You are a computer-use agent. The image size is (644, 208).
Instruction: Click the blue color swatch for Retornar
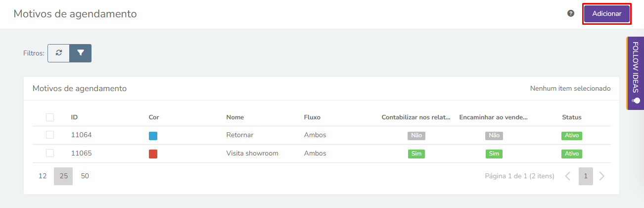(153, 136)
